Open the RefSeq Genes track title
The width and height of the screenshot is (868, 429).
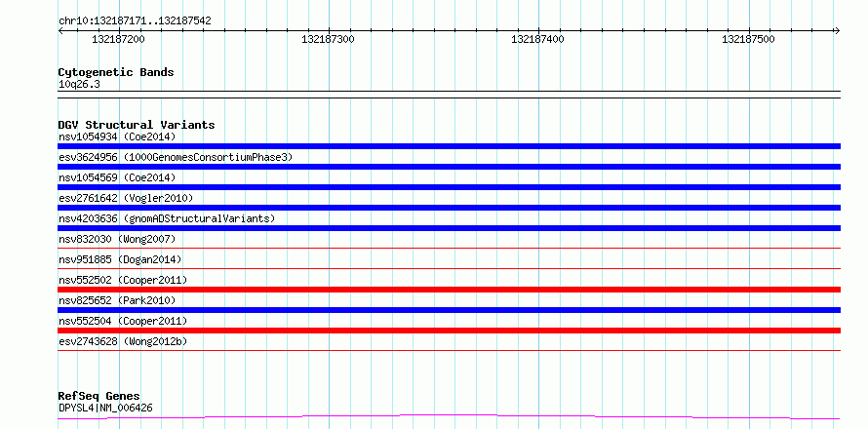click(x=99, y=396)
